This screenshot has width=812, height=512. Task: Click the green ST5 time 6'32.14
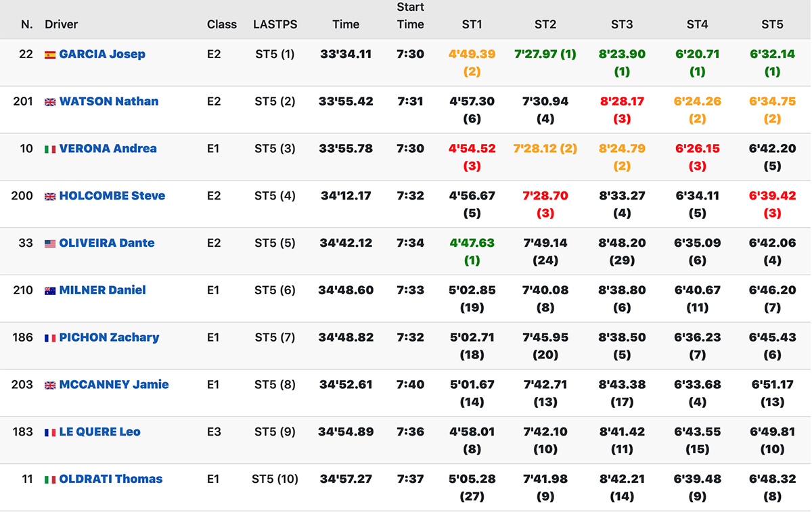point(772,54)
